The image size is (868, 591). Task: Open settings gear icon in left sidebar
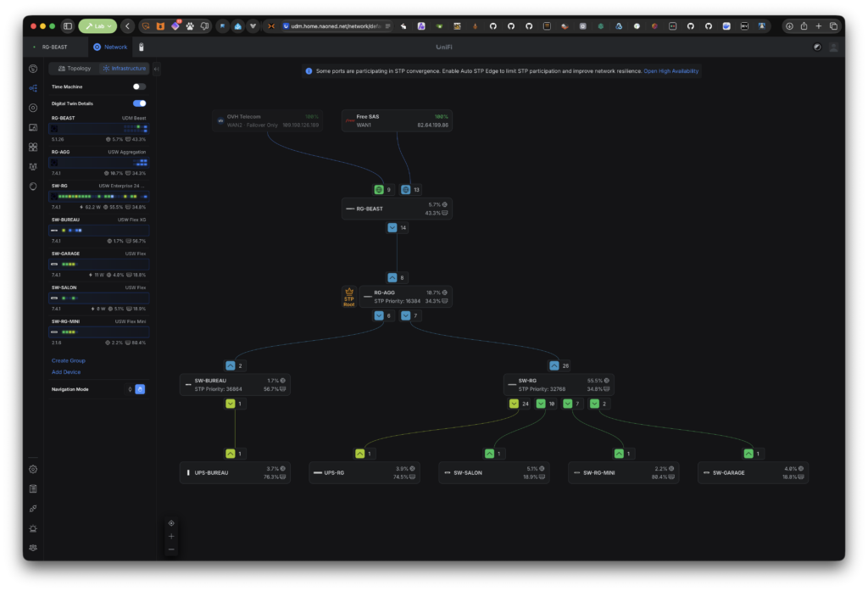[33, 469]
